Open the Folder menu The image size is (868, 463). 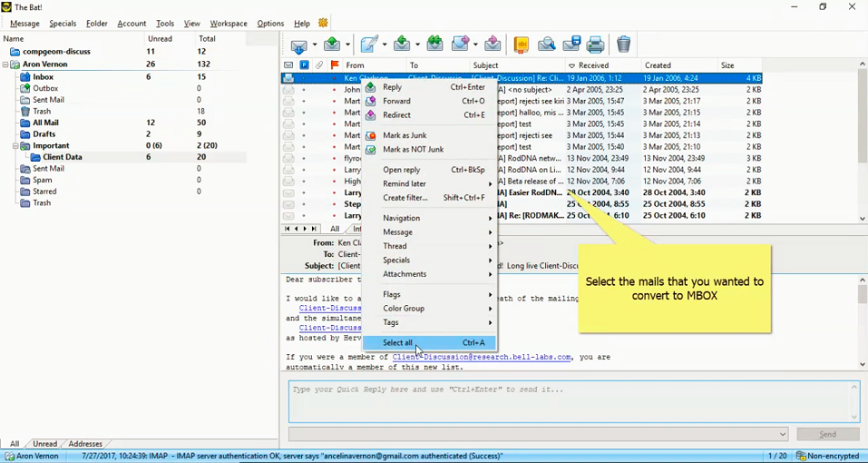coord(97,24)
